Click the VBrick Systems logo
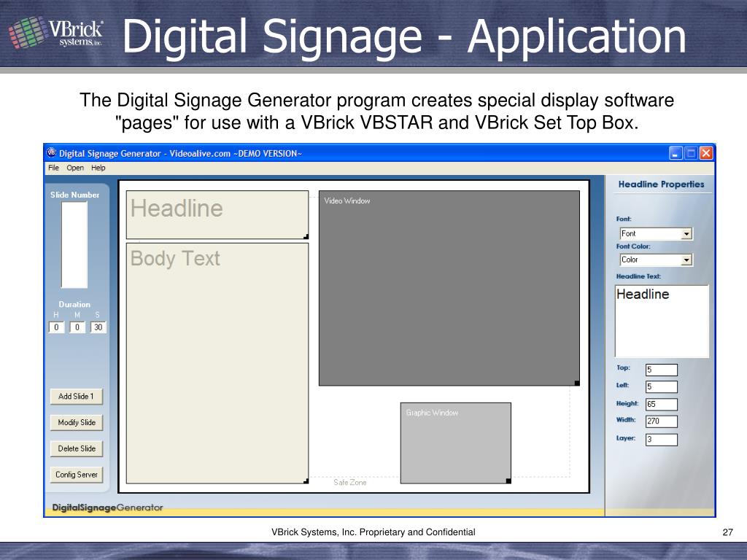747x560 pixels. (x=55, y=34)
